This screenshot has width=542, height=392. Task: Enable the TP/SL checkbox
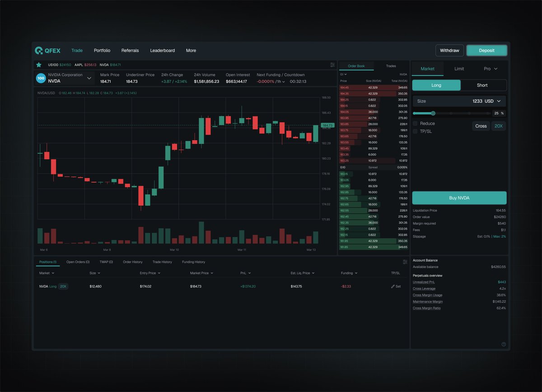click(415, 131)
